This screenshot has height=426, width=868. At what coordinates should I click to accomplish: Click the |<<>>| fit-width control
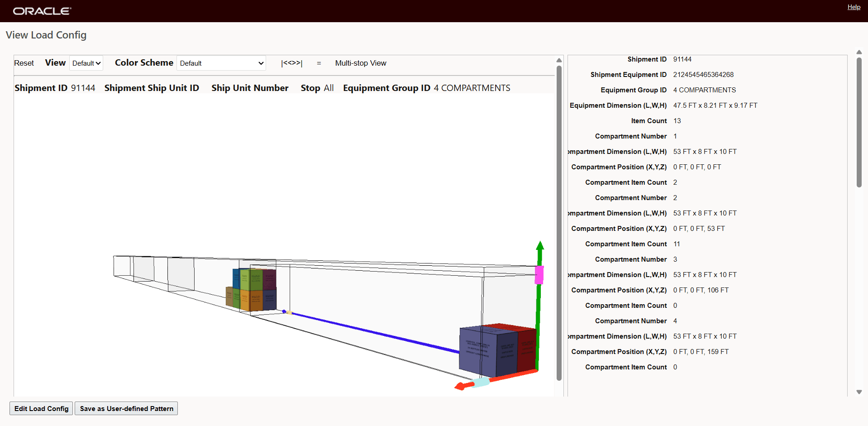click(291, 63)
